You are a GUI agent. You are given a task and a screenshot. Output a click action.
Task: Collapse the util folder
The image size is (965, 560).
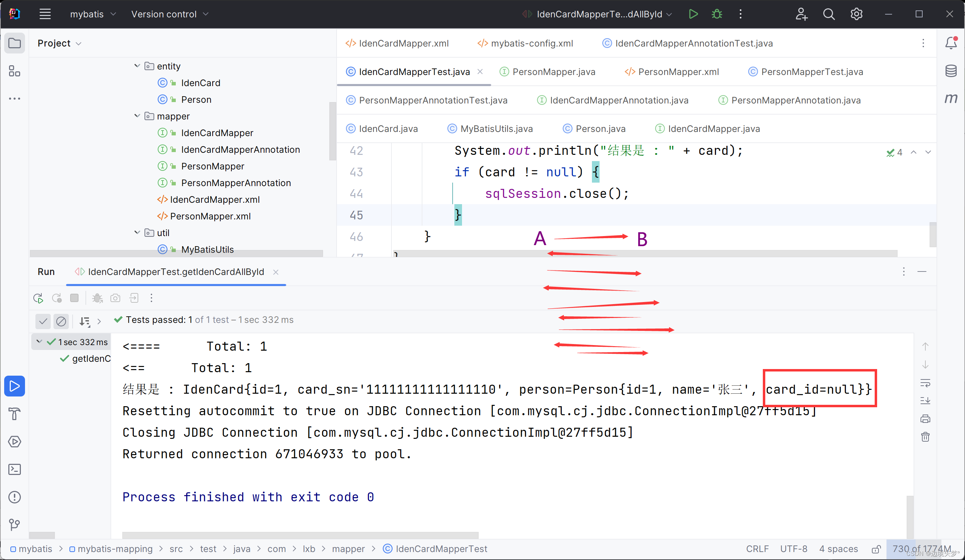click(x=137, y=233)
